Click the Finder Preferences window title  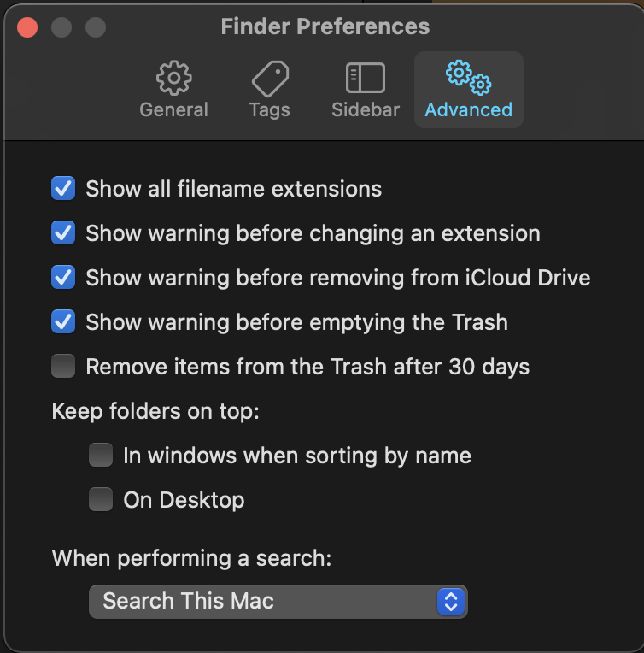tap(325, 26)
